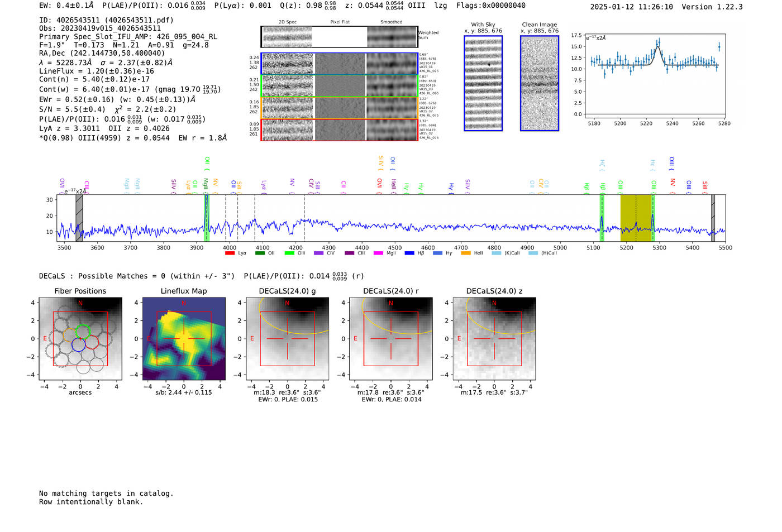Screen dimensions: 782x532
Task: Click the Flags:0x00000040 header text
Action: [490, 6]
